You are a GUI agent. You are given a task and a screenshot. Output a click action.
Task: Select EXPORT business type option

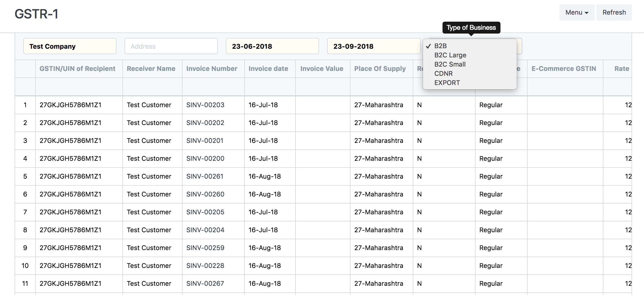[x=470, y=83]
